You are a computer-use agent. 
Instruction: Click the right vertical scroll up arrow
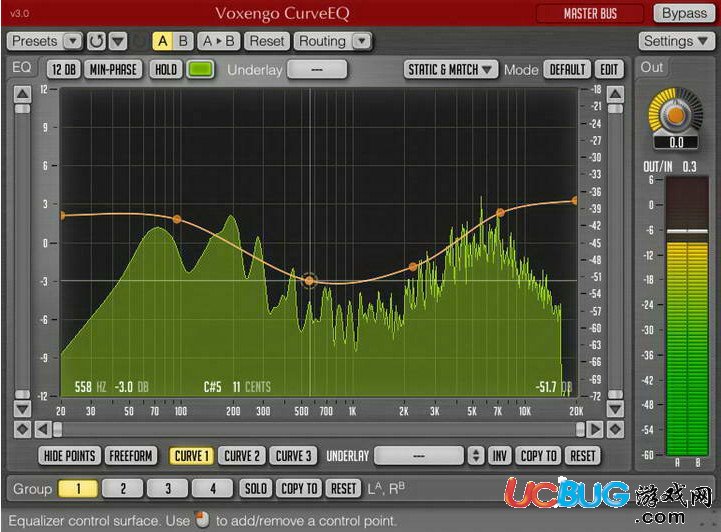pos(615,94)
